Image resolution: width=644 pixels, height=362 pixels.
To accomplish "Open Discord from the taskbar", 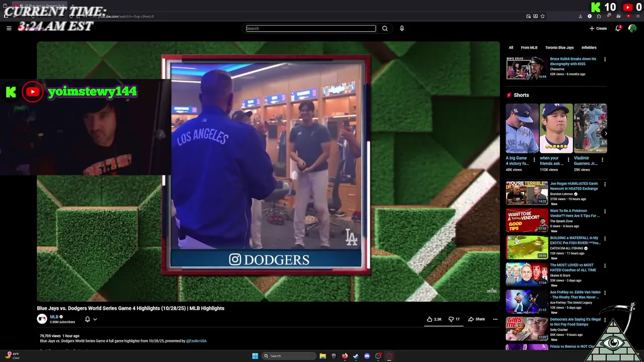I will pos(367,356).
